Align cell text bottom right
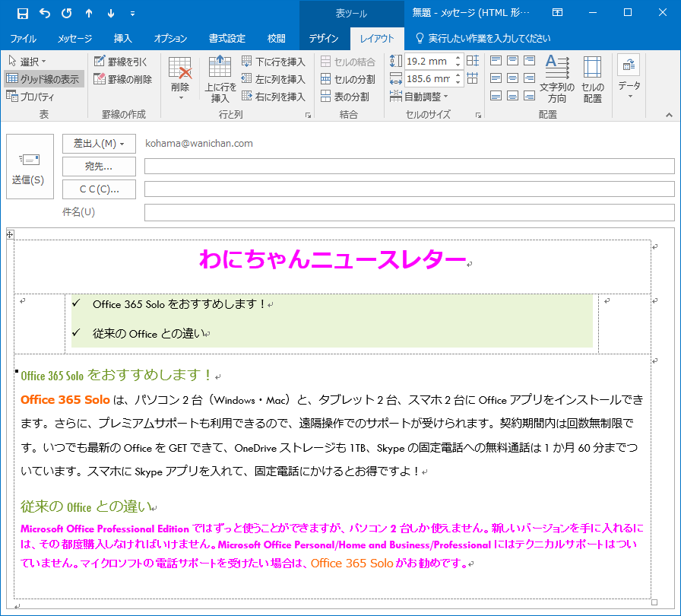 [529, 96]
